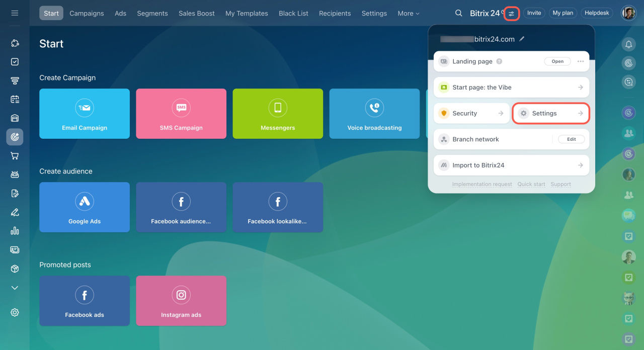
Task: Switch to the Ads tab
Action: tap(120, 14)
